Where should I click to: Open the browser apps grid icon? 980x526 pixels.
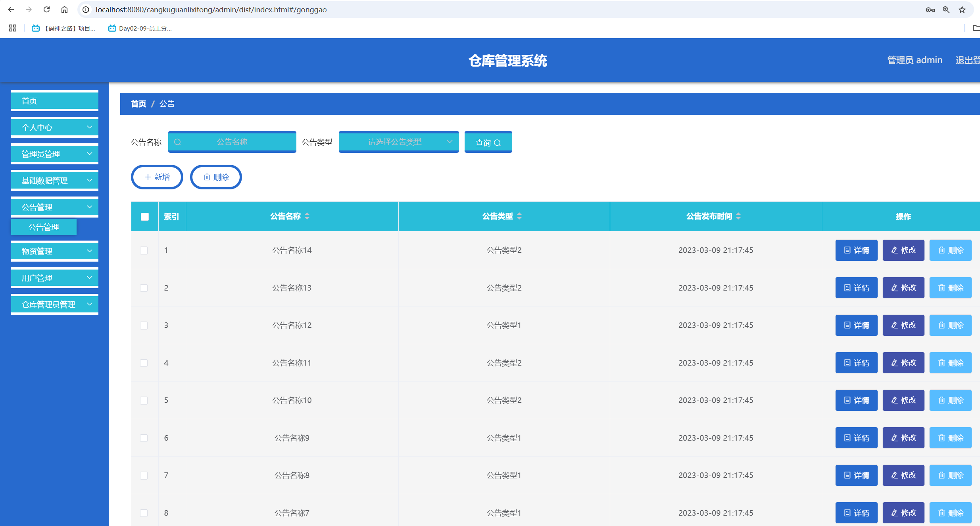[13, 28]
